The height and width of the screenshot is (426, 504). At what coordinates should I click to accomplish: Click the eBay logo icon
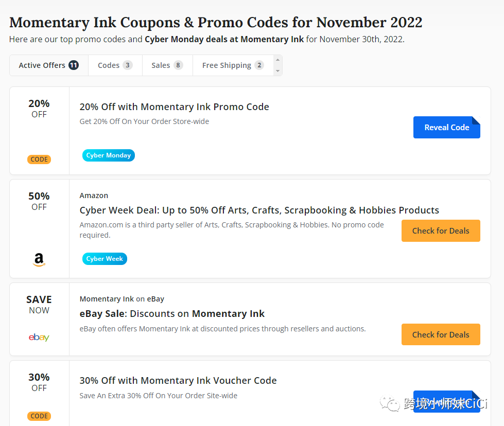39,338
